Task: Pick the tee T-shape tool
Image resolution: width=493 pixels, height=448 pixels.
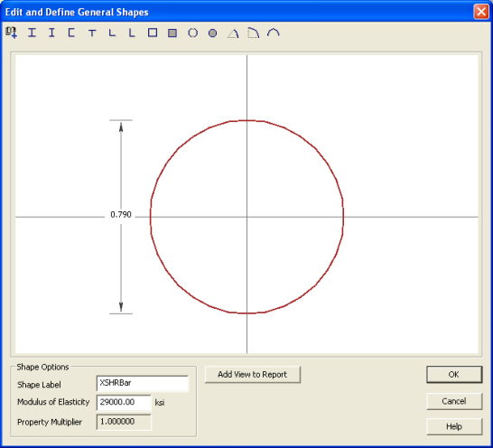Action: (92, 33)
